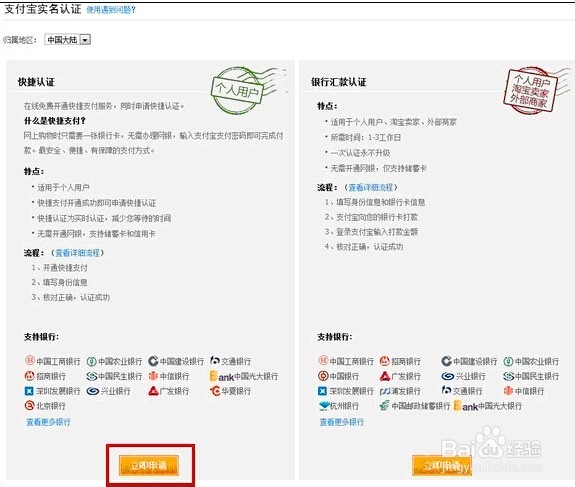Select 中国建设银行 icon in 快捷认证 panel
This screenshot has width=575, height=487.
pos(153,361)
